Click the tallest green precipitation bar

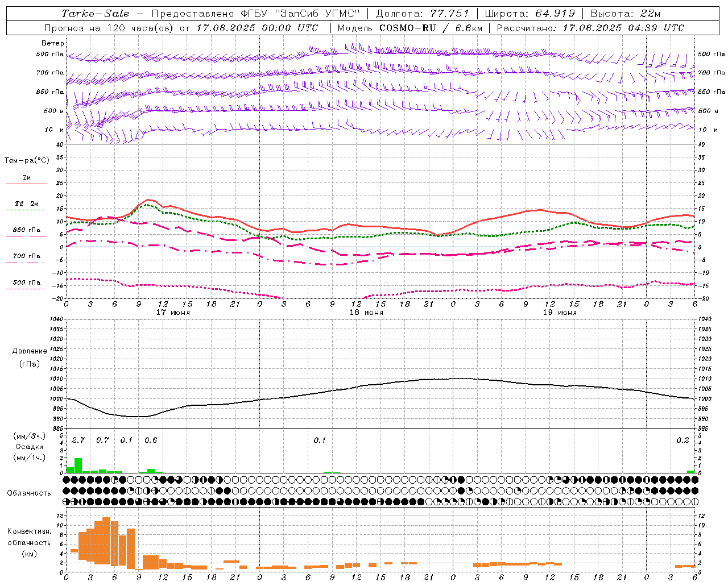(78, 465)
